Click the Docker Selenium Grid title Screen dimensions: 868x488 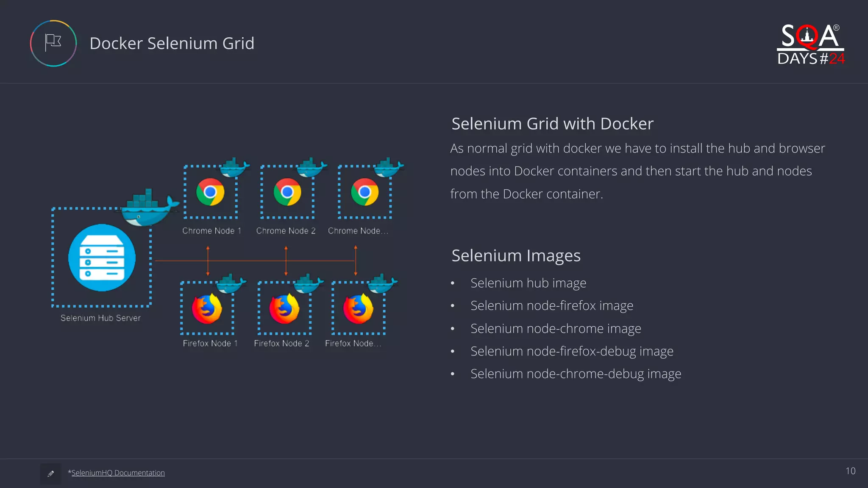click(x=172, y=43)
